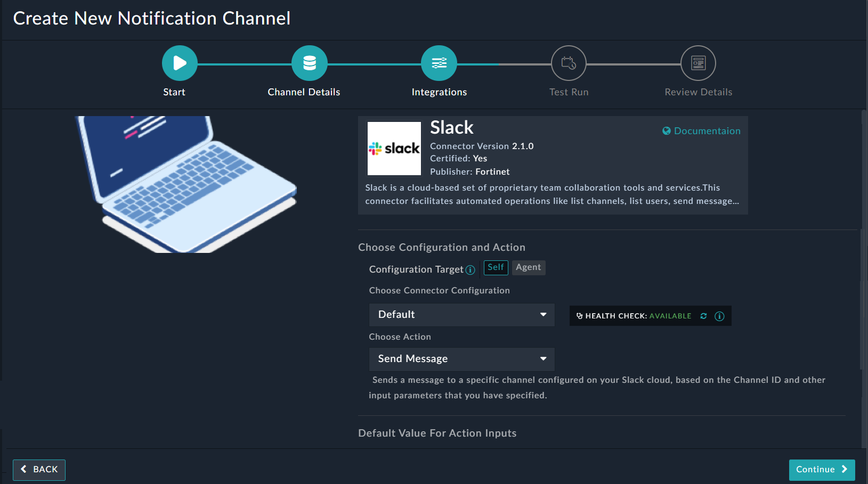Open the Choose Connector Configuration dropdown
This screenshot has height=484, width=868.
click(x=461, y=315)
